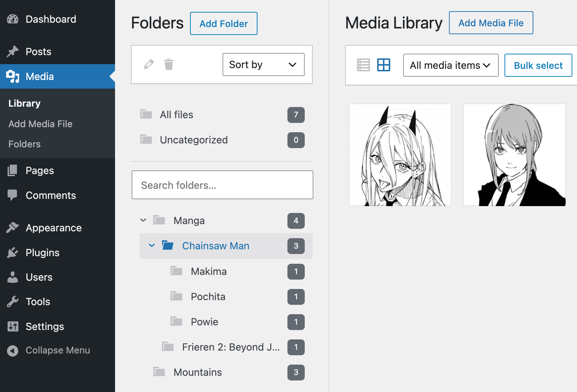This screenshot has width=577, height=392.
Task: Select the All files folder row
Action: click(x=222, y=115)
